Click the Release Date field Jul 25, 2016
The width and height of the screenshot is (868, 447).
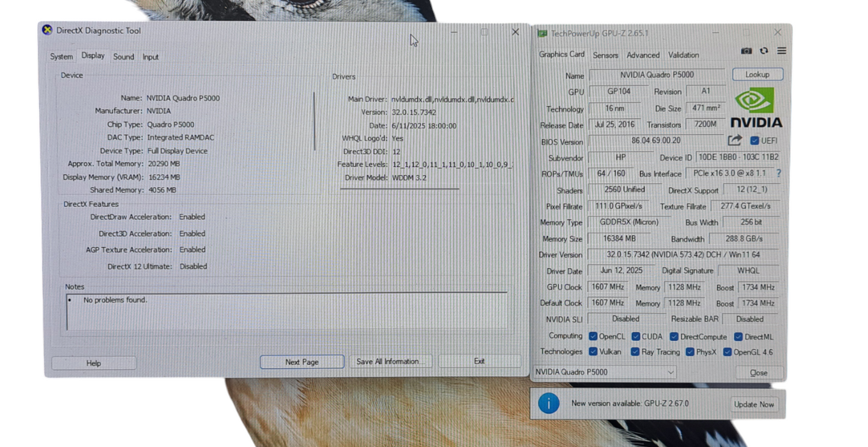614,125
